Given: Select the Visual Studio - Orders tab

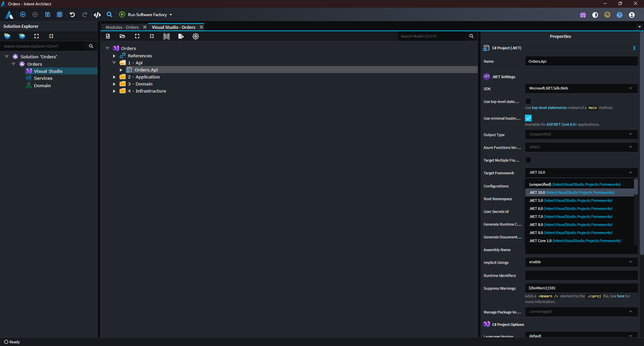Looking at the screenshot, I should pos(174,27).
